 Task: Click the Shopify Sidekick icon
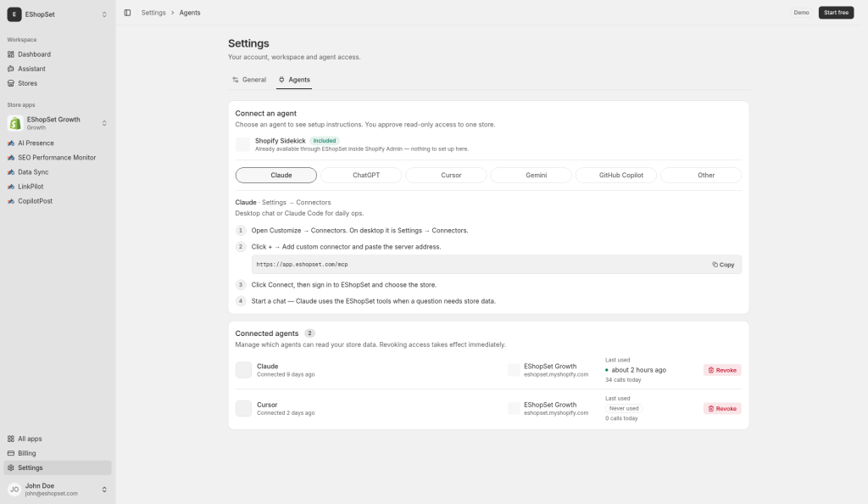click(x=242, y=144)
